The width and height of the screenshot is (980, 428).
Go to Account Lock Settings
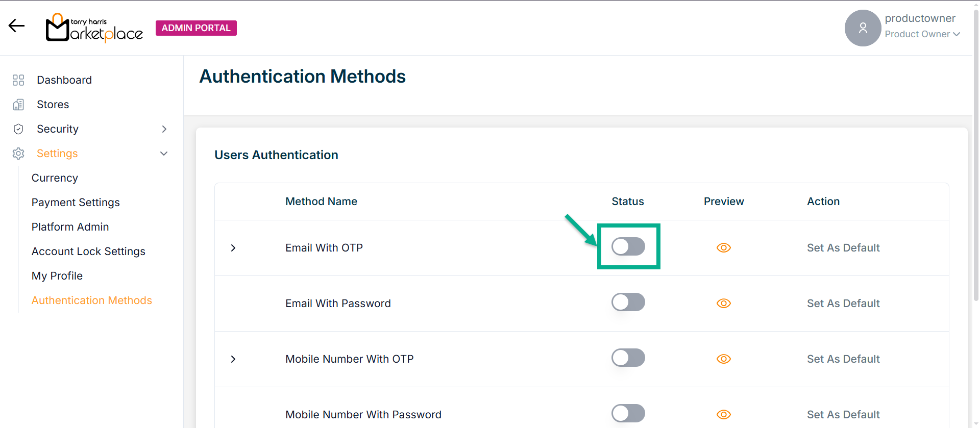88,251
